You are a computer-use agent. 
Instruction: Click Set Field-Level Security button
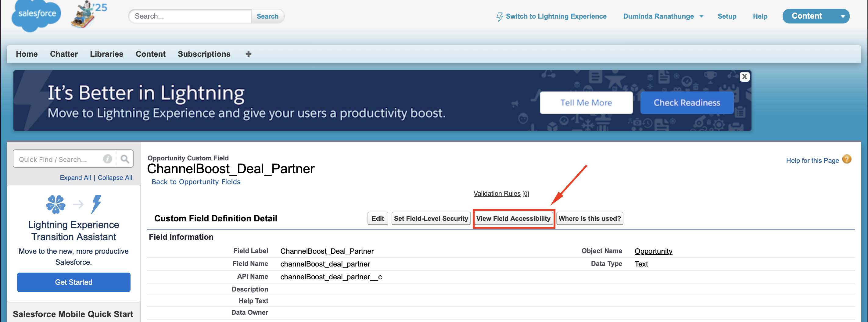tap(431, 218)
